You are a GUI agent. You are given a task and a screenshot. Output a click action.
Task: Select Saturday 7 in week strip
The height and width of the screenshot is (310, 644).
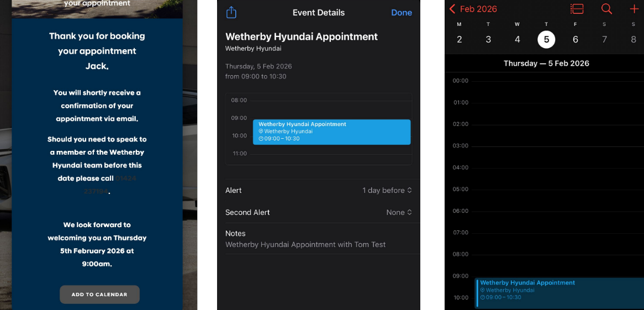click(604, 39)
